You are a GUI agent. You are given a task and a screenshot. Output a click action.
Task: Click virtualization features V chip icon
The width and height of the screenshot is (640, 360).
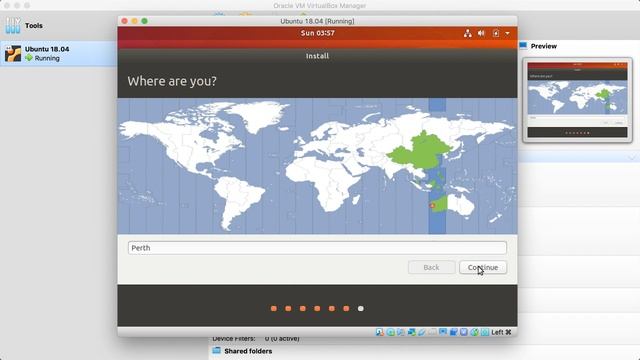point(464,332)
